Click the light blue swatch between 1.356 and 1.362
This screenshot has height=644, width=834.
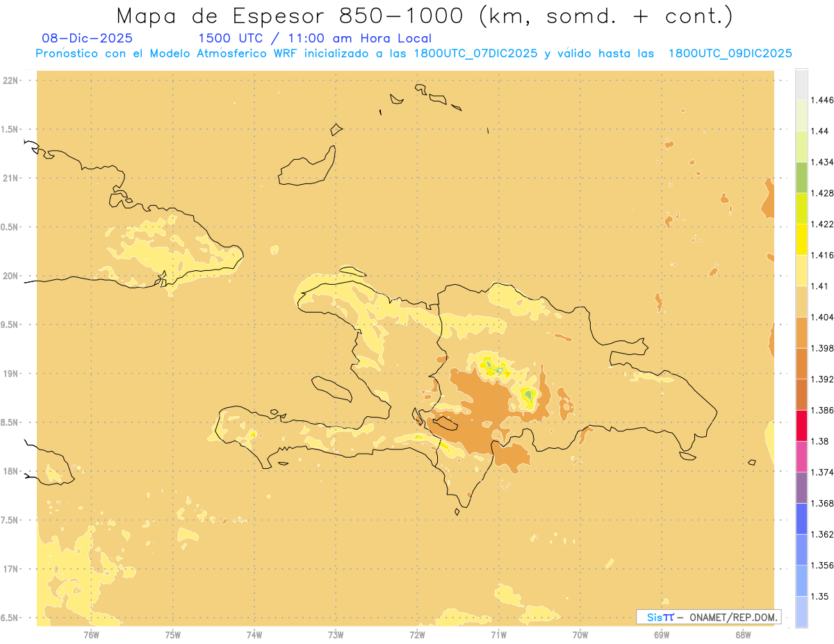click(x=801, y=550)
